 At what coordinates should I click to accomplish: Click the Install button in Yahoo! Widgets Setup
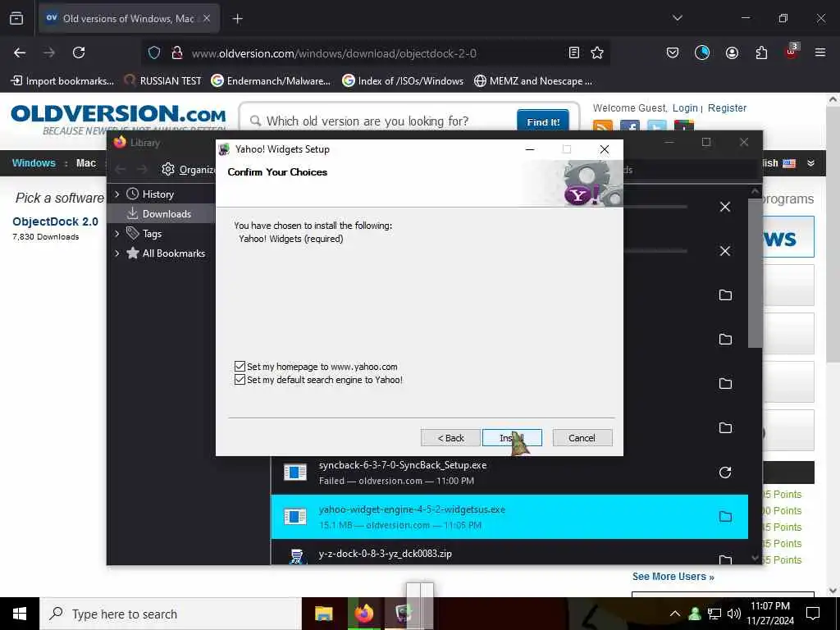pos(512,438)
